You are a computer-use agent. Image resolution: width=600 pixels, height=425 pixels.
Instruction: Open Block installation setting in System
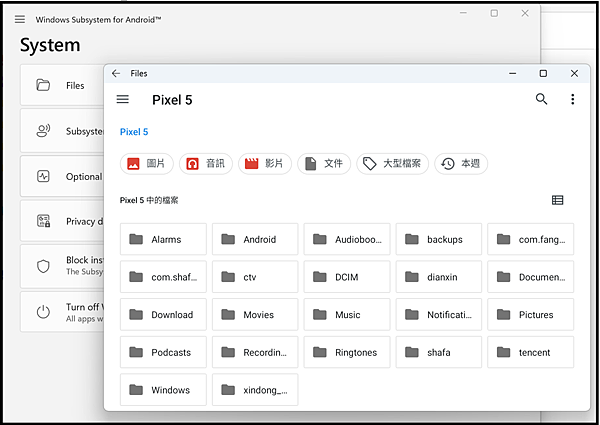62,266
